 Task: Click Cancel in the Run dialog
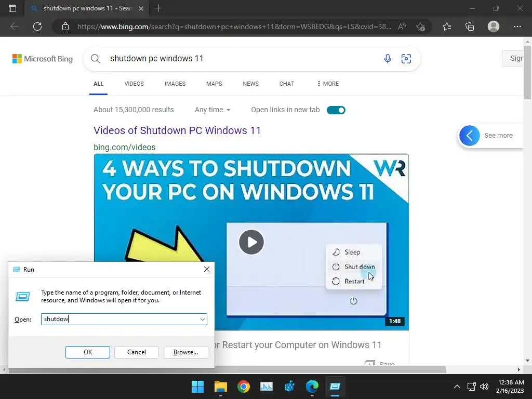(137, 352)
